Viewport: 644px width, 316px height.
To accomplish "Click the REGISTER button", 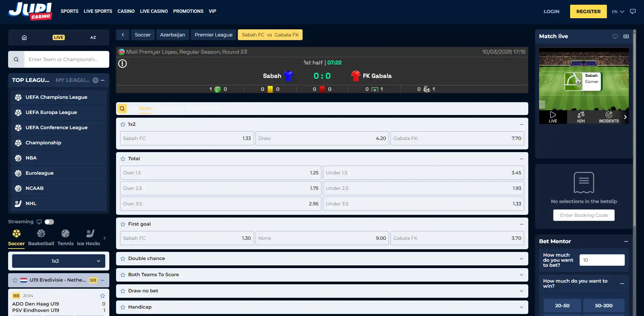I will 588,11.
